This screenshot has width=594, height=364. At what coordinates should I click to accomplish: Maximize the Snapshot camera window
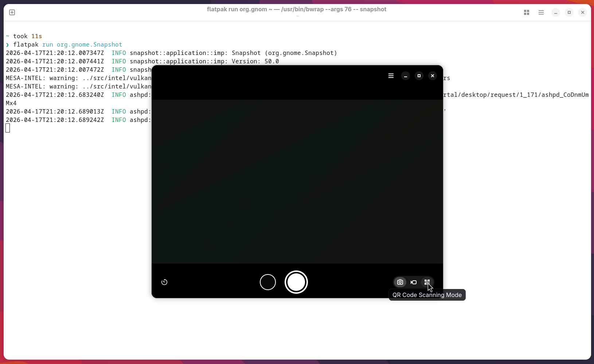coord(419,76)
